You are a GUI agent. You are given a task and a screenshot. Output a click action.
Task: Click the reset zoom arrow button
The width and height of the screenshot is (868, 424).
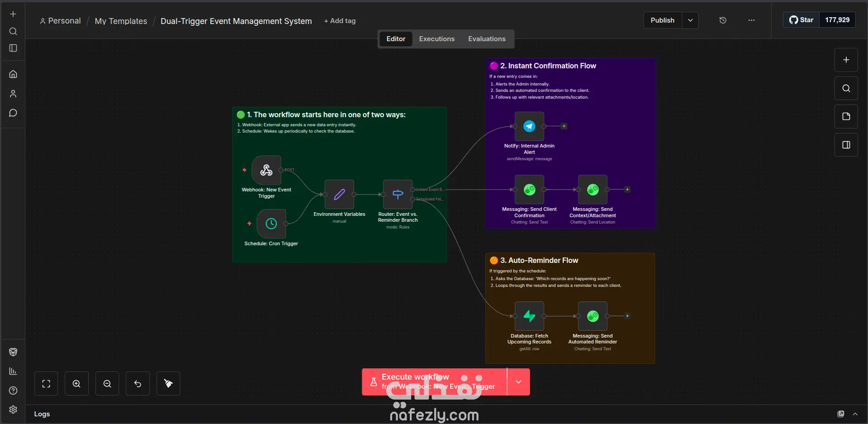click(x=138, y=384)
